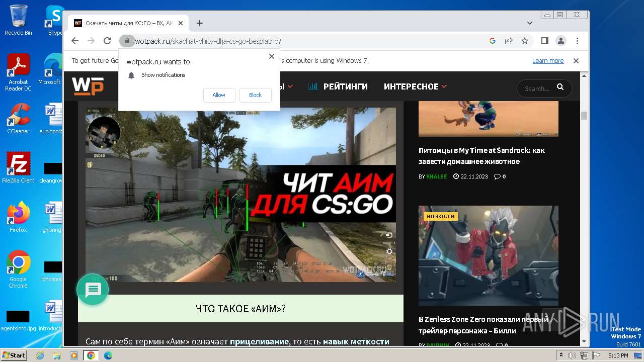Open Acrobat Reader DC desktop icon
The image size is (644, 362).
click(18, 72)
